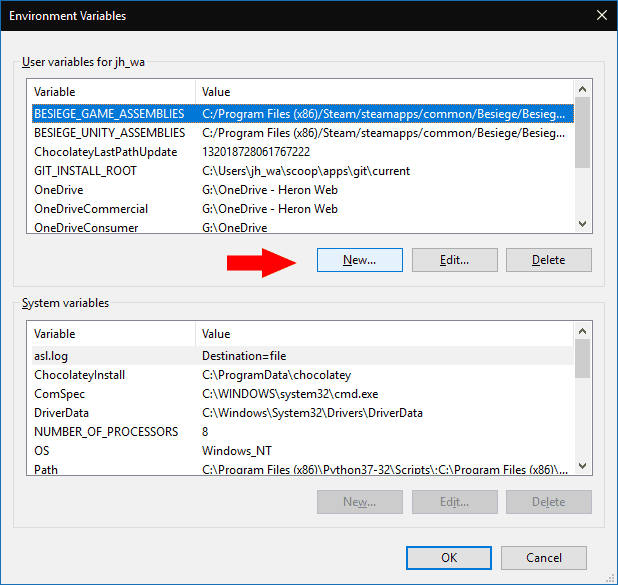Screen dimensions: 618x585
Task: Select the ChocolateyLastPathUpdate variable
Action: [x=303, y=152]
